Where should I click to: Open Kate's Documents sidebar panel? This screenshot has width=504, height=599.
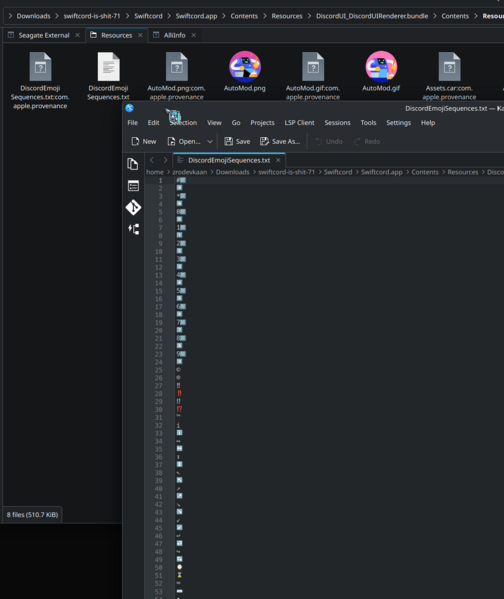133,164
